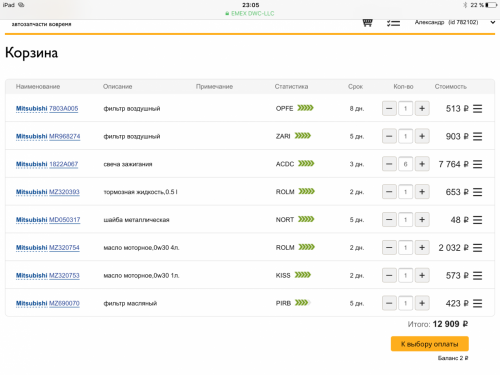The image size is (500, 375).
Task: Click PIRB rating arrows for MZ690070
Action: pos(303,303)
